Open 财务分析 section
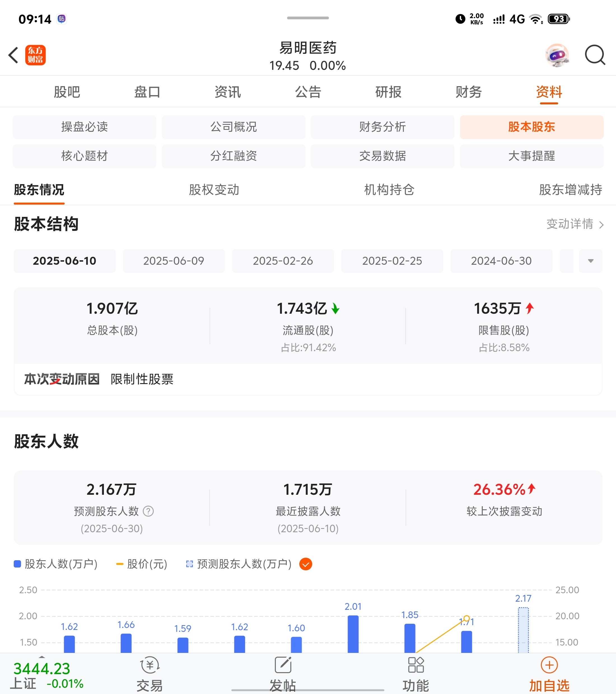The height and width of the screenshot is (694, 616). point(382,127)
